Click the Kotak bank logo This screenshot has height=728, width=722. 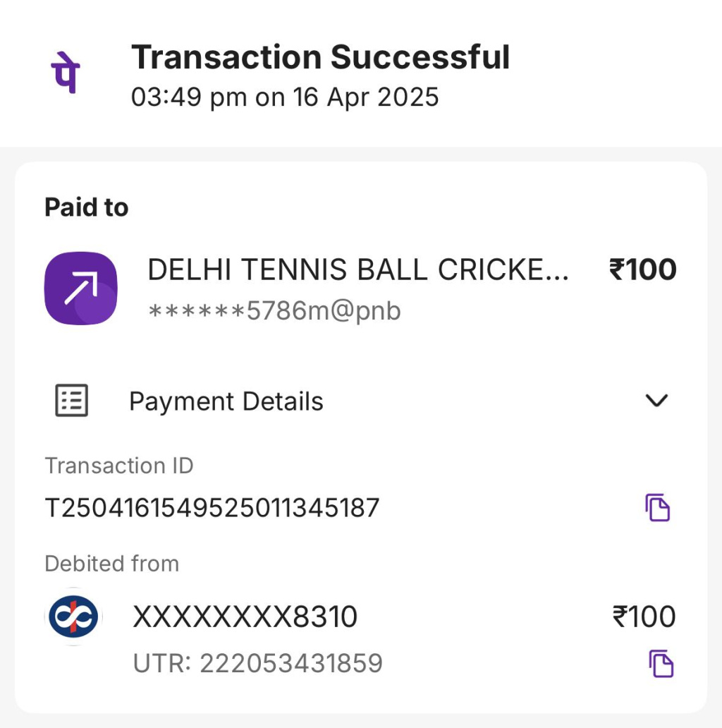click(x=73, y=617)
